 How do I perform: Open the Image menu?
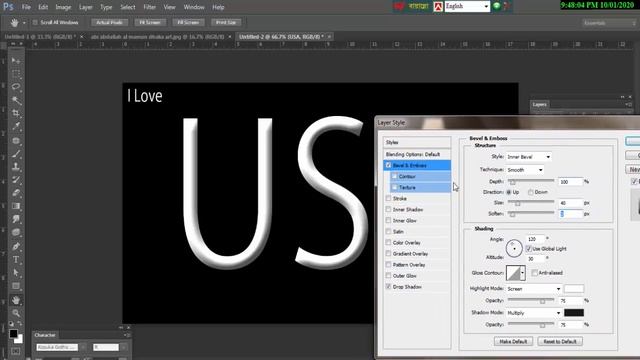click(x=63, y=7)
